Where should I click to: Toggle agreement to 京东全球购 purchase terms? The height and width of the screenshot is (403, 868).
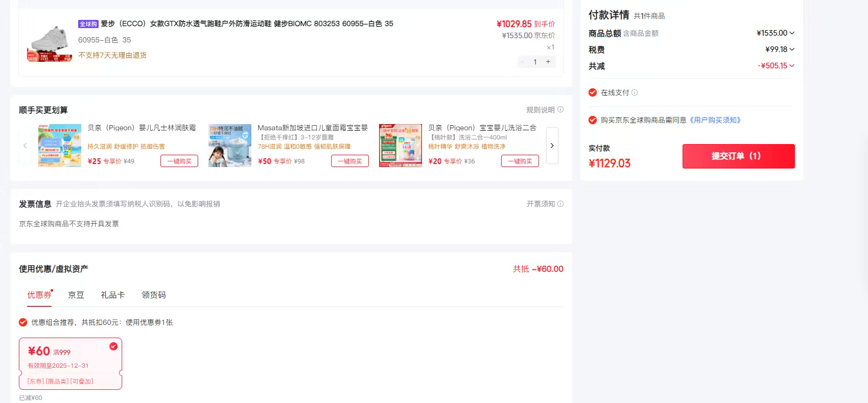[x=593, y=120]
